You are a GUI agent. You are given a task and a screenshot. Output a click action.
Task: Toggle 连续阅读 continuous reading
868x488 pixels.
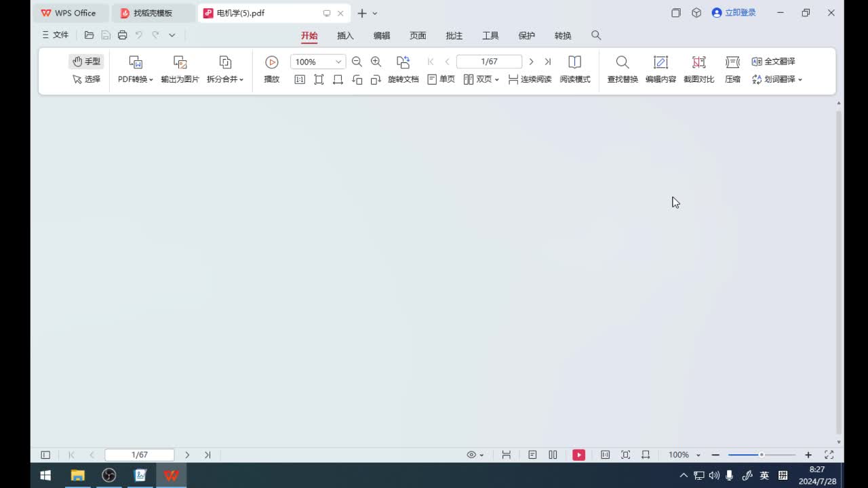(530, 79)
